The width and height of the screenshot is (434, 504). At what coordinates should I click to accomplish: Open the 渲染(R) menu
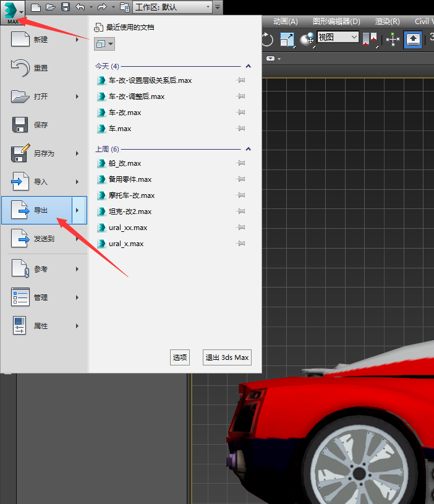click(x=387, y=21)
